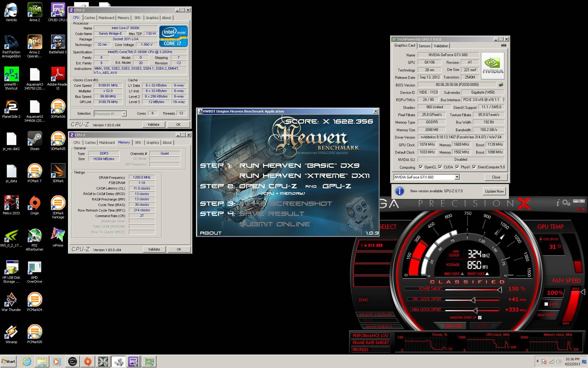The width and height of the screenshot is (588, 368).
Task: Toggle the Celsius temperature unit arrow
Action: (541, 239)
